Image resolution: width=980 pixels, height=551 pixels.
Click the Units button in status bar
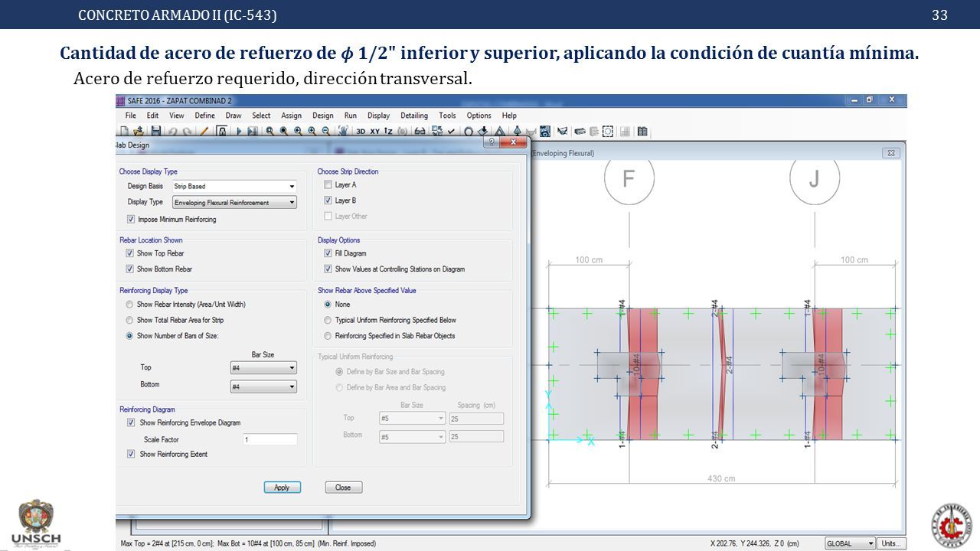coord(890,543)
